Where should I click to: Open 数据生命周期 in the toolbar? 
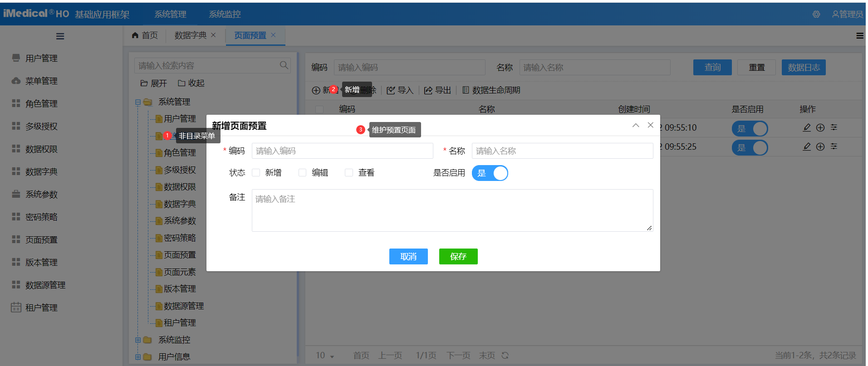tap(491, 90)
